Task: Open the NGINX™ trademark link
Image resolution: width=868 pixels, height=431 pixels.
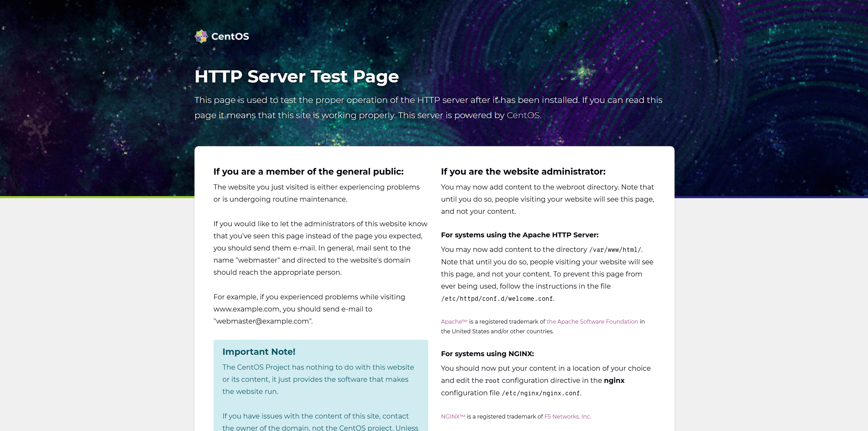Action: tap(453, 416)
